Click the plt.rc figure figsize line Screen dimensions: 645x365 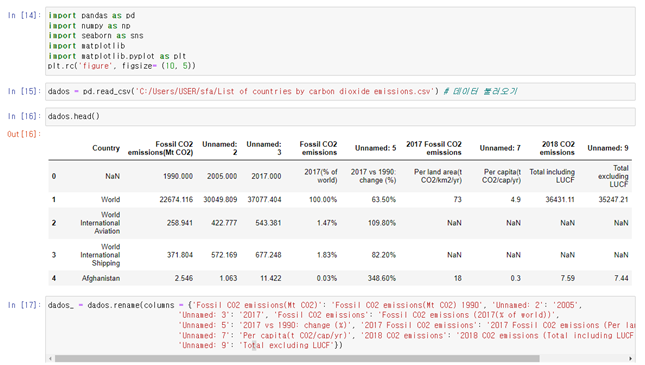coord(122,66)
